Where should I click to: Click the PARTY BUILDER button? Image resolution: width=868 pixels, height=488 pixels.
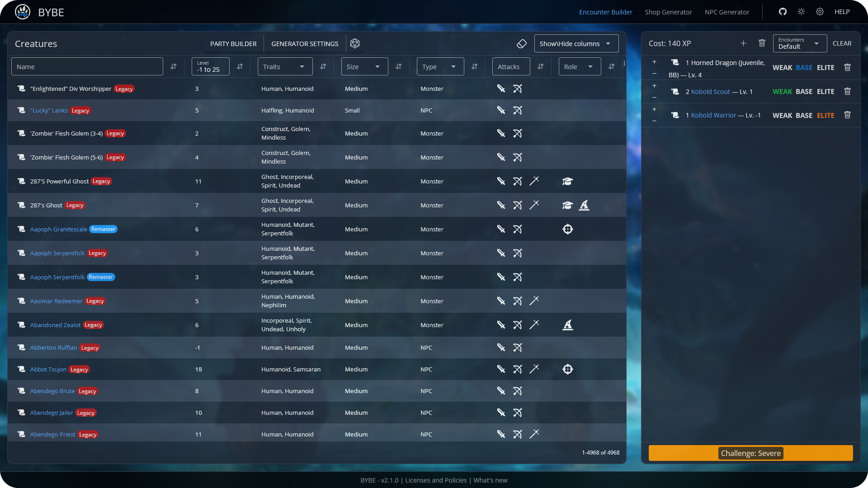pyautogui.click(x=233, y=43)
